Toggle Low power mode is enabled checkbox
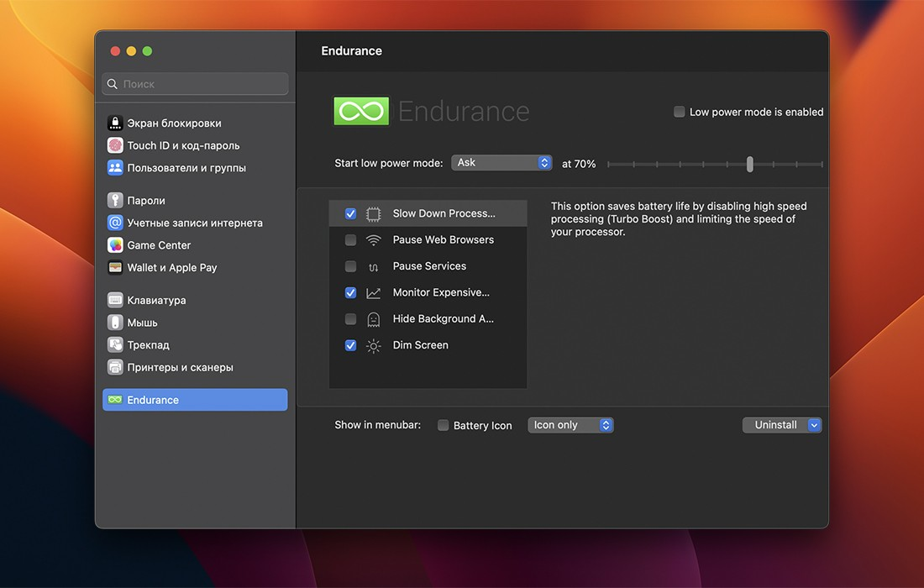Screen dimensions: 924x588 click(x=679, y=112)
